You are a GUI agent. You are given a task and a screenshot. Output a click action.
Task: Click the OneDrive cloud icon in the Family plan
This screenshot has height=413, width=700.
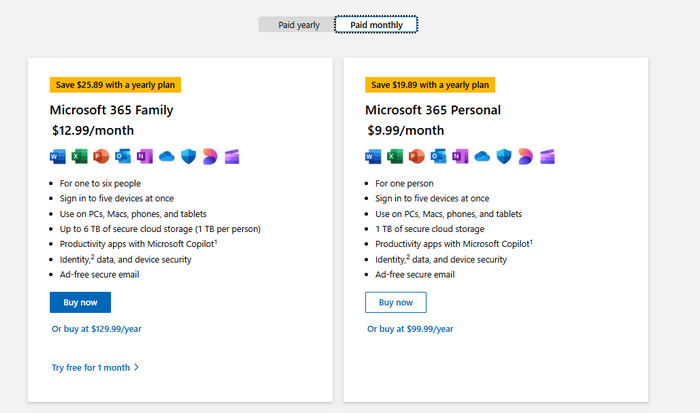(166, 156)
